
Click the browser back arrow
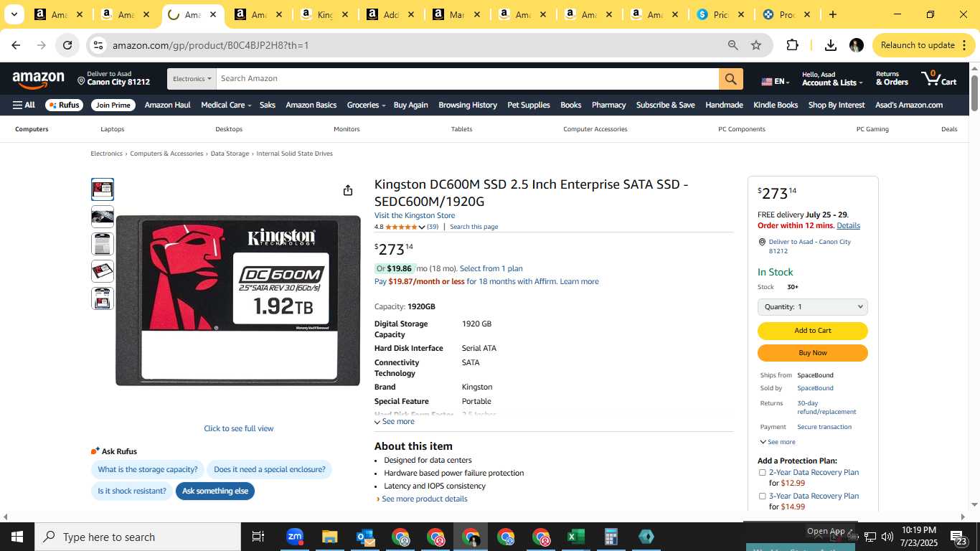(x=16, y=45)
